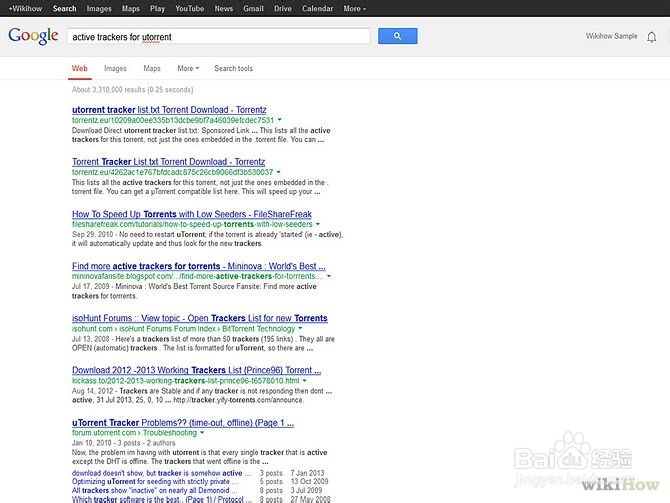This screenshot has height=503, width=670.
Task: Expand the More menu in top bar
Action: (x=355, y=9)
